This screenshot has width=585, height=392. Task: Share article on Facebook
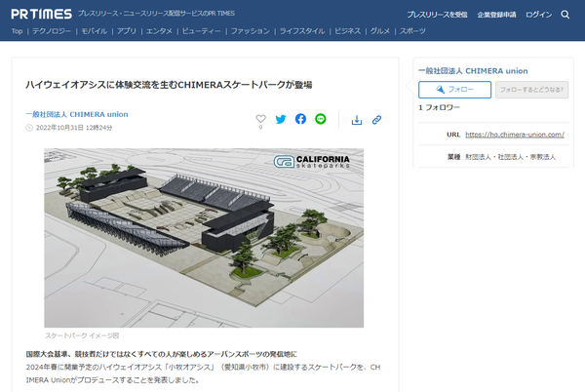[x=300, y=119]
